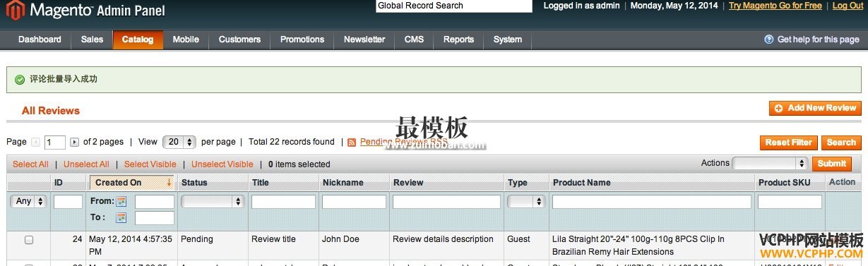Viewport: 868px width, 266px height.
Task: Click the Select Visible link
Action: pyautogui.click(x=150, y=164)
